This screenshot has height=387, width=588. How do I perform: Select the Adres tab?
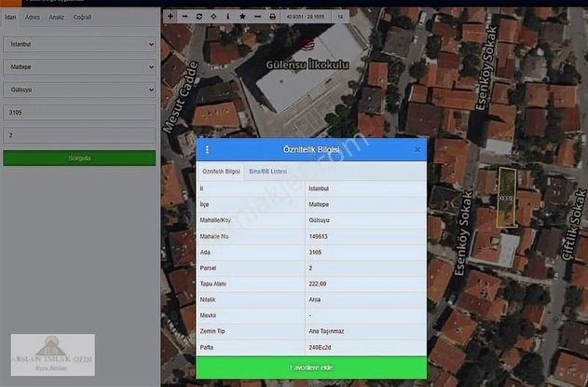point(33,18)
